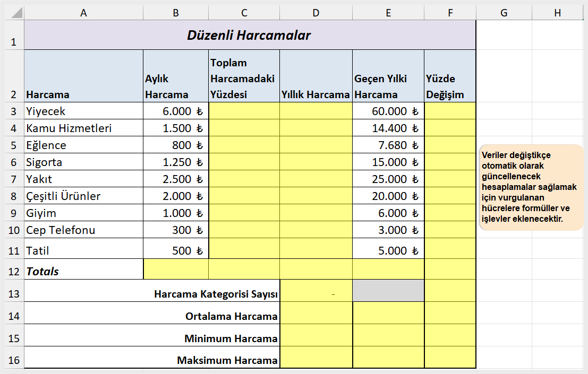Click the 'Aylık Harcama' header cell

point(175,76)
